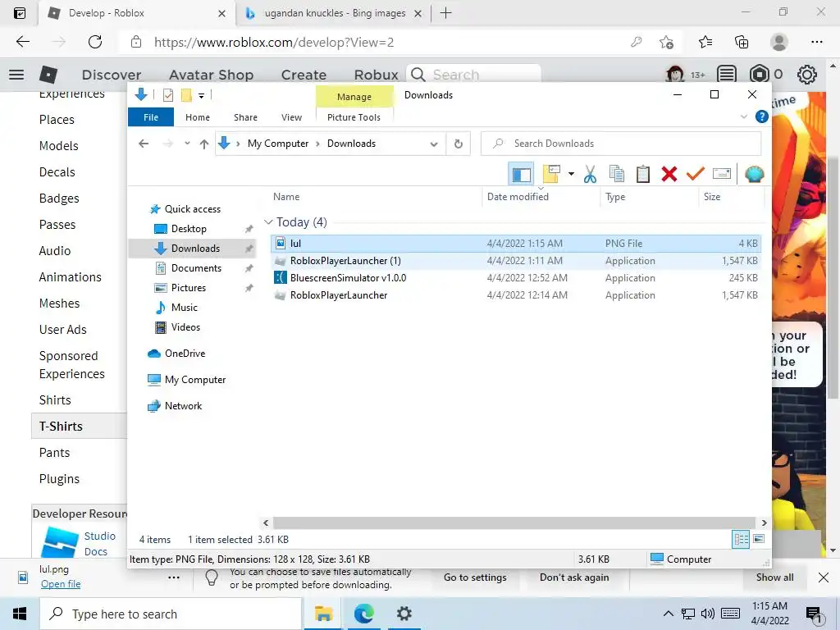Open the Roblox hamburger menu
This screenshot has width=840, height=630.
(16, 75)
